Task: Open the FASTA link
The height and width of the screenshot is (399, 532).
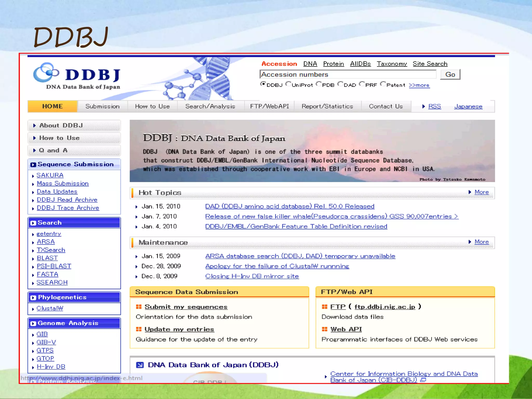Action: tap(48, 274)
